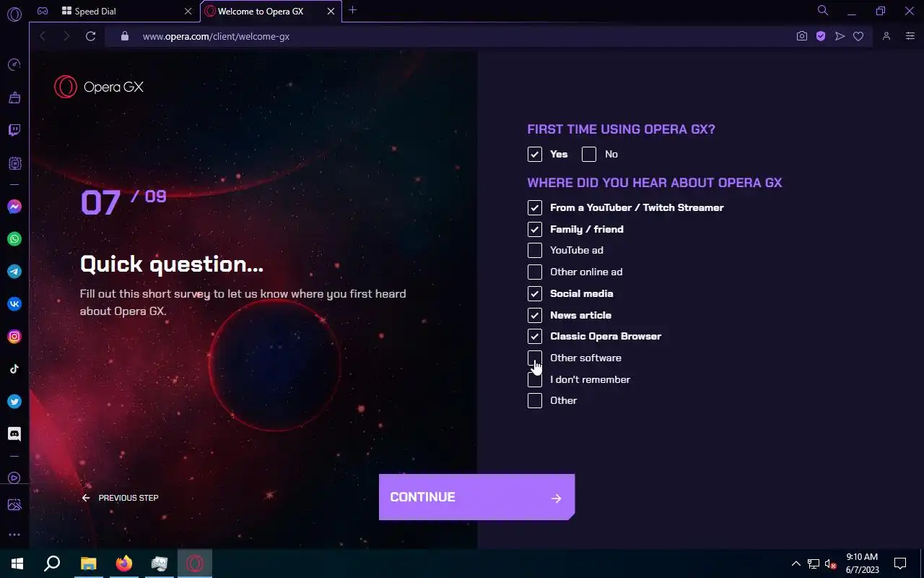Viewport: 924px width, 578px height.
Task: Search tabs with magnifier icon
Action: (823, 11)
